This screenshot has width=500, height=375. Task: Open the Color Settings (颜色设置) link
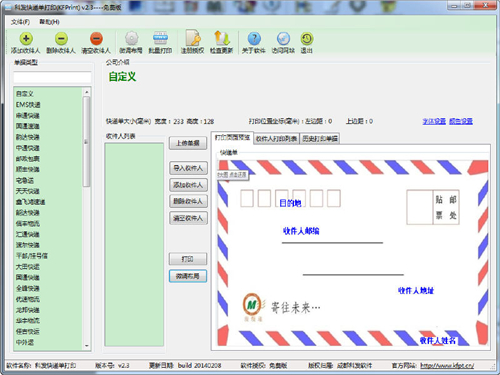point(461,121)
